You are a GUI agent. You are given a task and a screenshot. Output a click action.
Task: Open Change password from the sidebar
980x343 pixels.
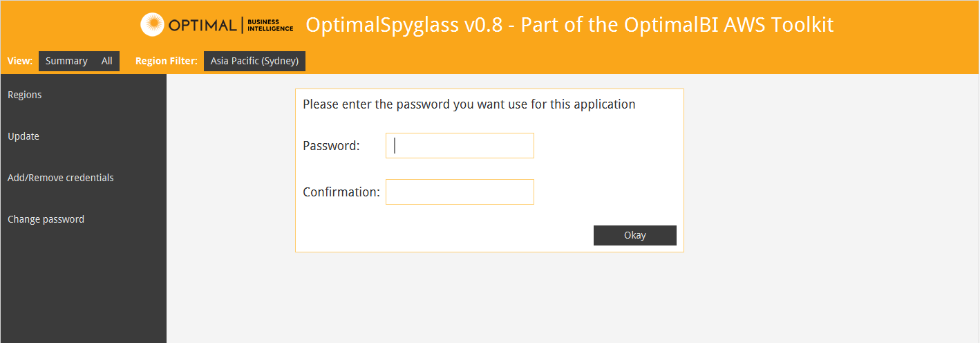46,219
